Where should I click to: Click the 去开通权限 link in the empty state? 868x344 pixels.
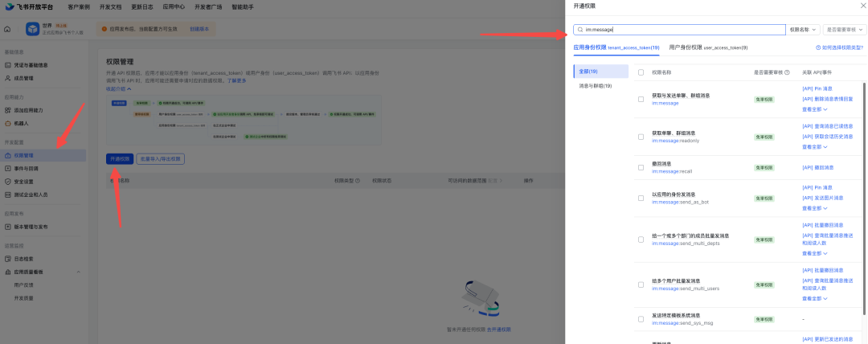click(x=499, y=330)
